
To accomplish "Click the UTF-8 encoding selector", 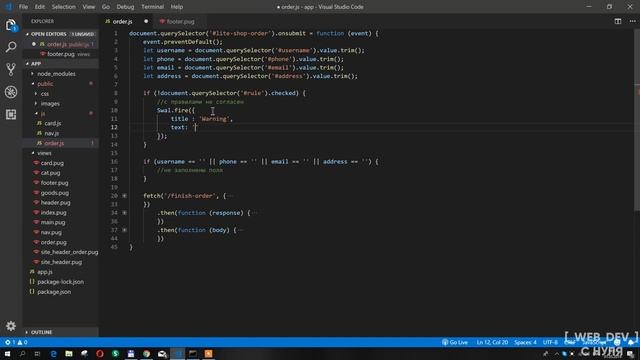I will 550,342.
